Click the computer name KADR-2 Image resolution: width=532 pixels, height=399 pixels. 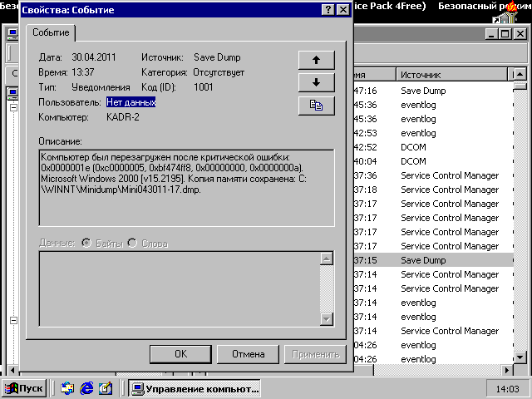(x=123, y=117)
